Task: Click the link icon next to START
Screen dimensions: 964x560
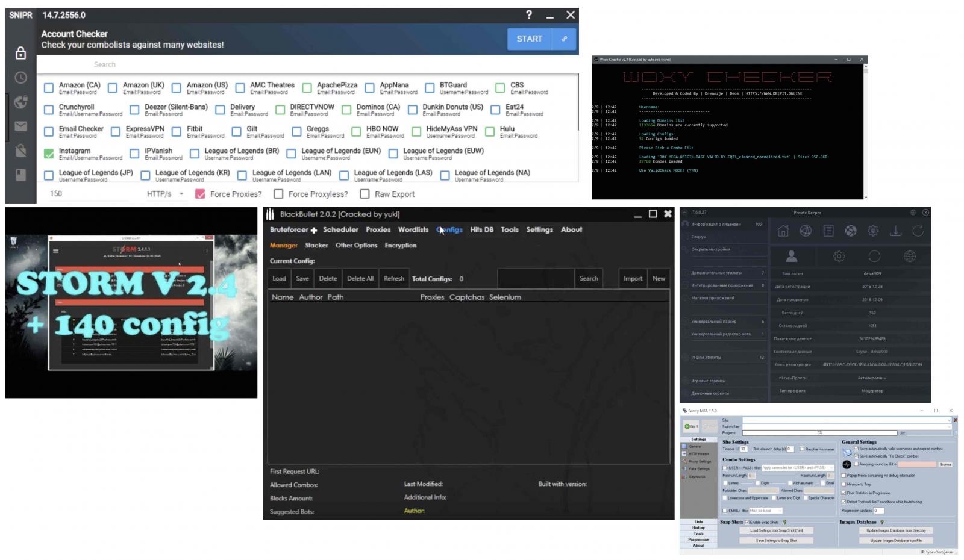Action: click(x=564, y=39)
